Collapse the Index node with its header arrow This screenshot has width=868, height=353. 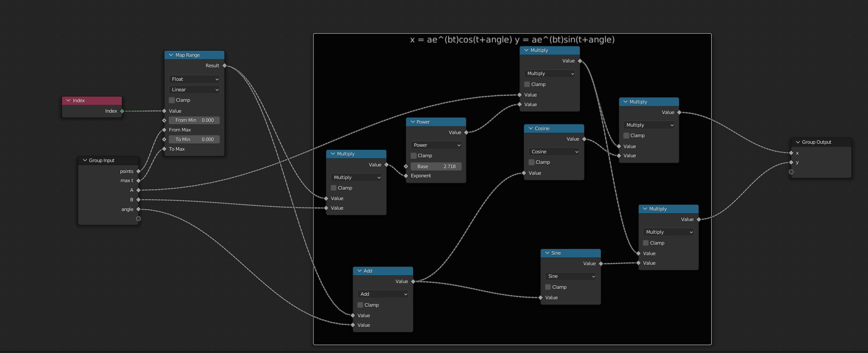(x=68, y=100)
